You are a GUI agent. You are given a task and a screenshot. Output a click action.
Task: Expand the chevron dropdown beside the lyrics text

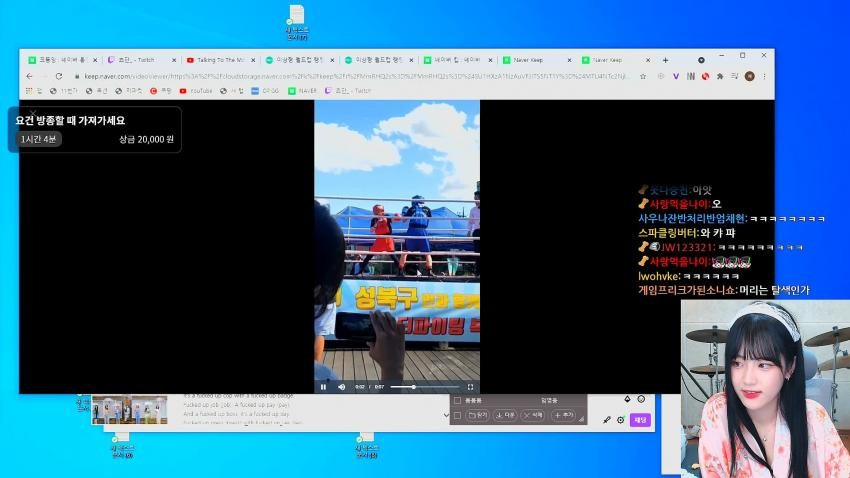pyautogui.click(x=446, y=416)
